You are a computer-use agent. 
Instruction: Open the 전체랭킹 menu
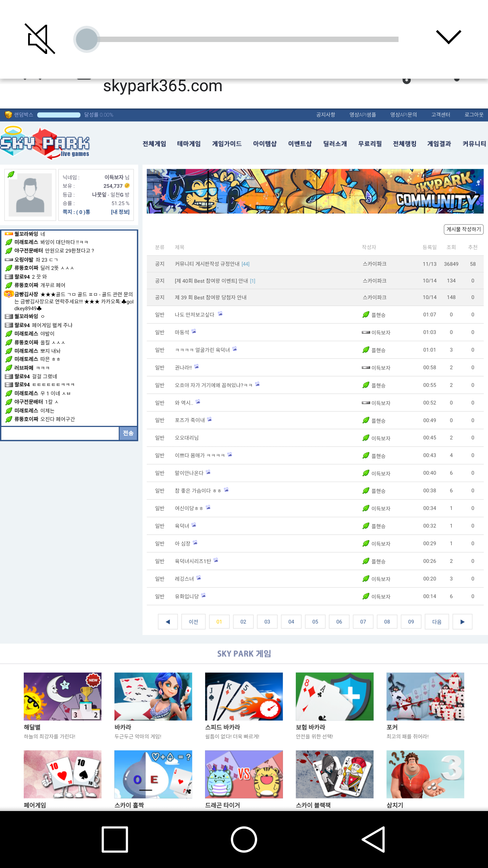404,144
